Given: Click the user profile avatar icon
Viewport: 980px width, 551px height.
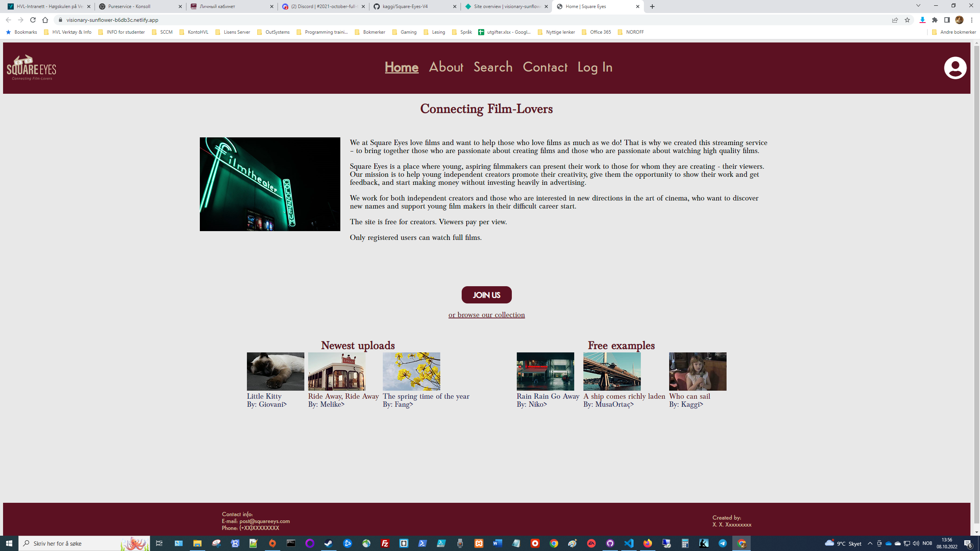Looking at the screenshot, I should [x=955, y=68].
